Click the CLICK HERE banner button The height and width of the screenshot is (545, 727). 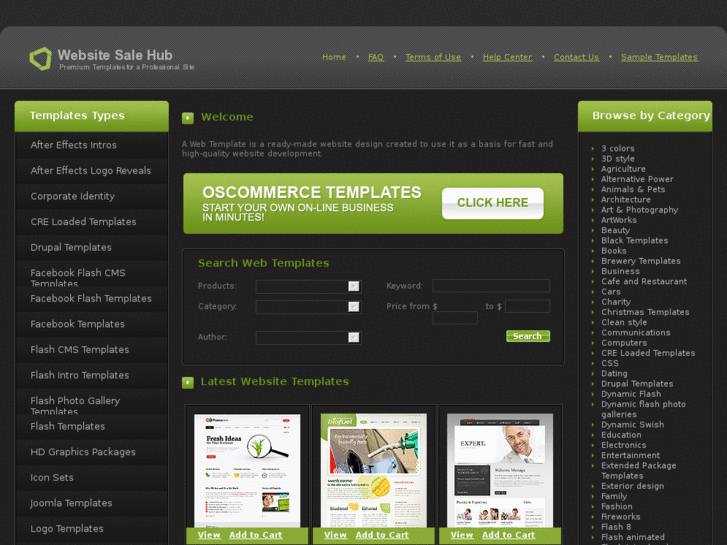492,203
